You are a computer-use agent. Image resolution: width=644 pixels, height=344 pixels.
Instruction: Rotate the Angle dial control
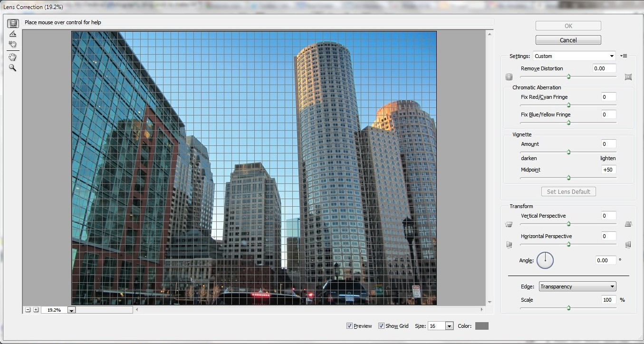[x=545, y=260]
